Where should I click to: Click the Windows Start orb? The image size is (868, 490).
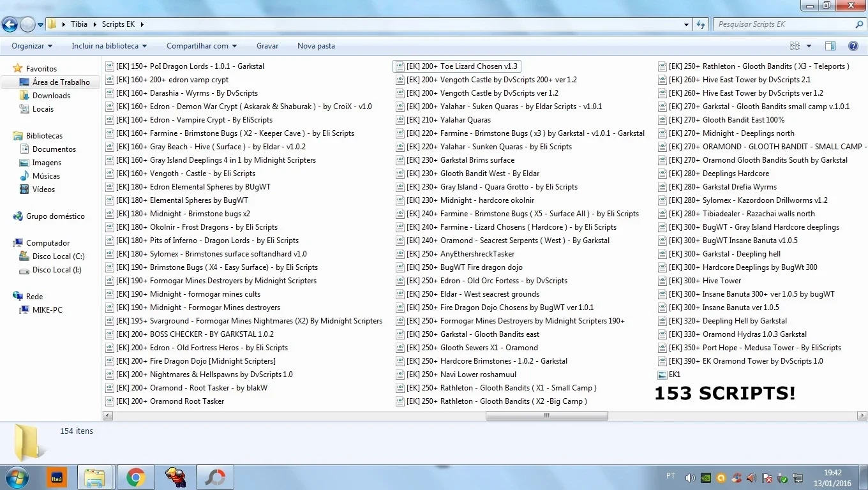17,477
